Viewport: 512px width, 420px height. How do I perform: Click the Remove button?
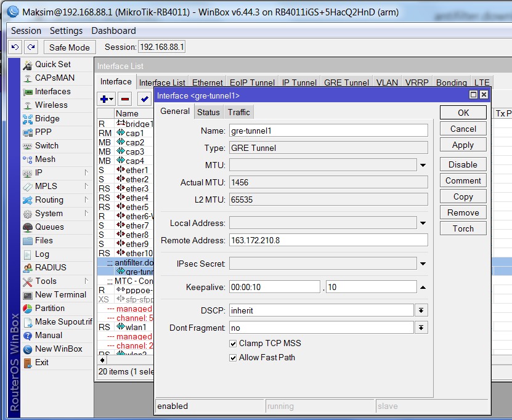click(463, 212)
